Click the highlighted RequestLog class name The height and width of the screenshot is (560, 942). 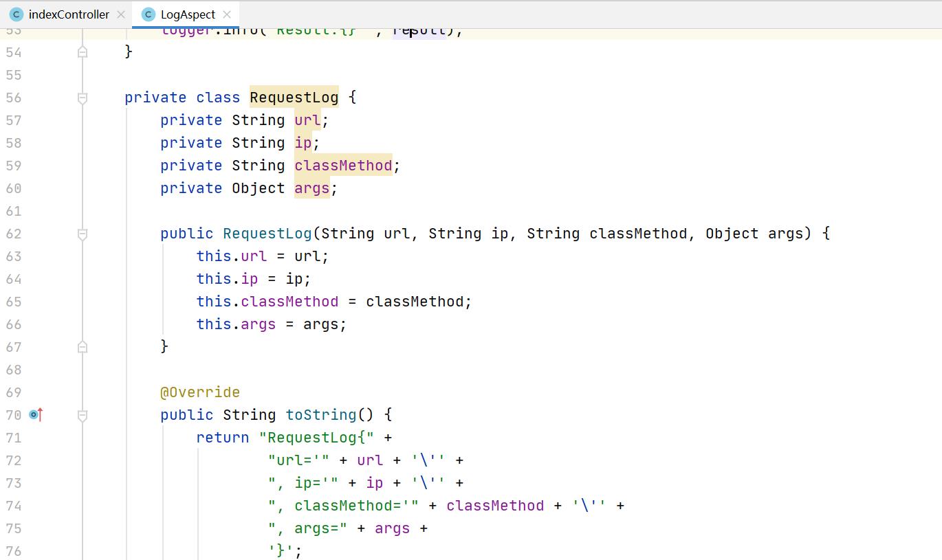pos(294,98)
